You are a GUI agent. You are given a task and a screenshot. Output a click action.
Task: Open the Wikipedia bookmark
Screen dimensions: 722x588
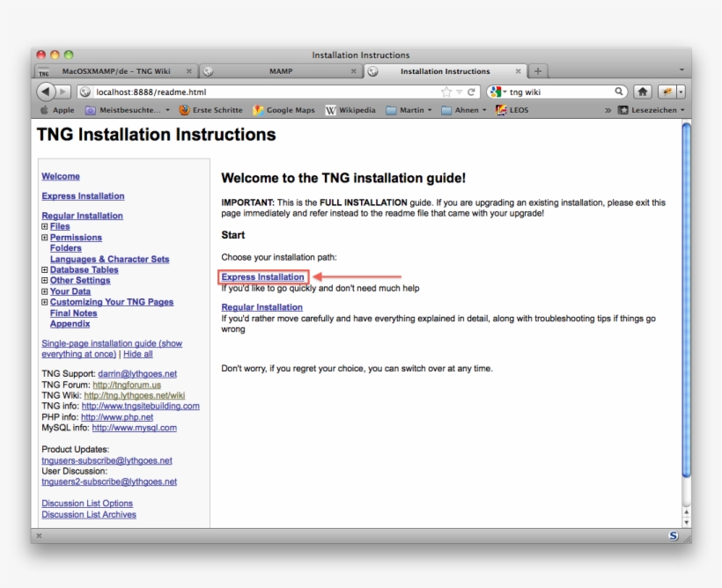pos(350,110)
